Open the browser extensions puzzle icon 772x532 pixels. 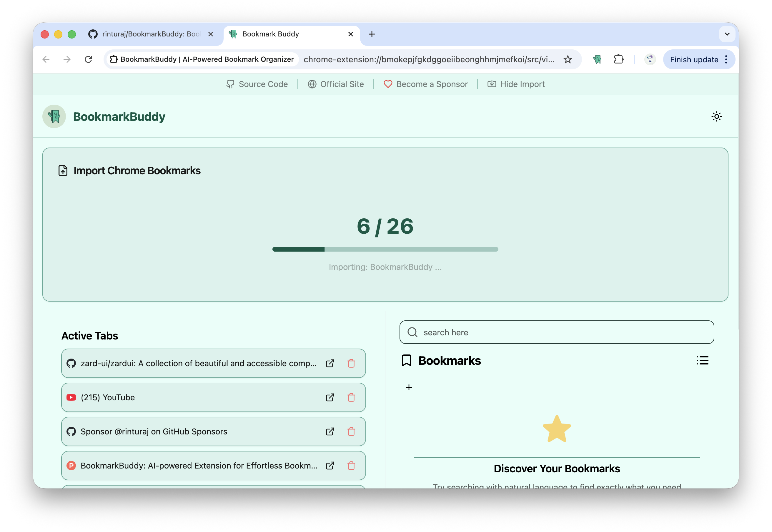[x=618, y=59]
